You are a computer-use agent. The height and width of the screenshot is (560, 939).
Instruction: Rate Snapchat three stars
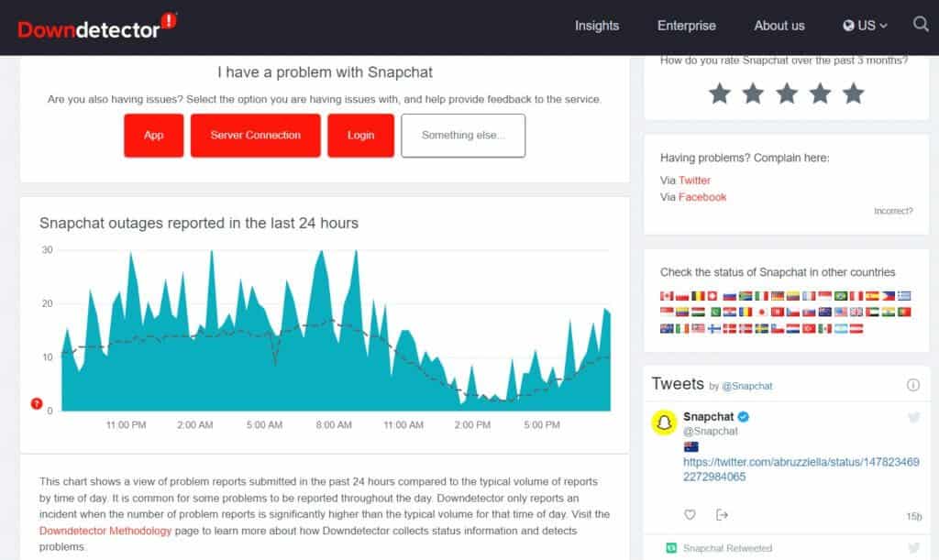pyautogui.click(x=786, y=93)
